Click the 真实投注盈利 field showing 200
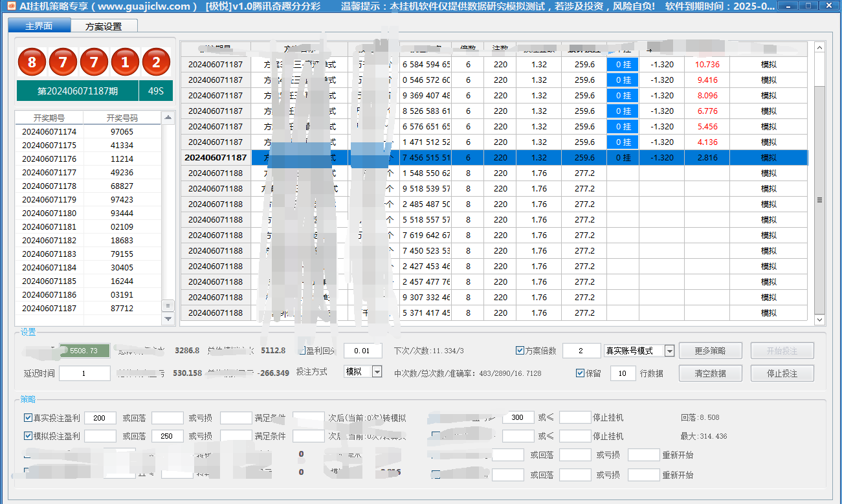The width and height of the screenshot is (842, 504). [100, 418]
